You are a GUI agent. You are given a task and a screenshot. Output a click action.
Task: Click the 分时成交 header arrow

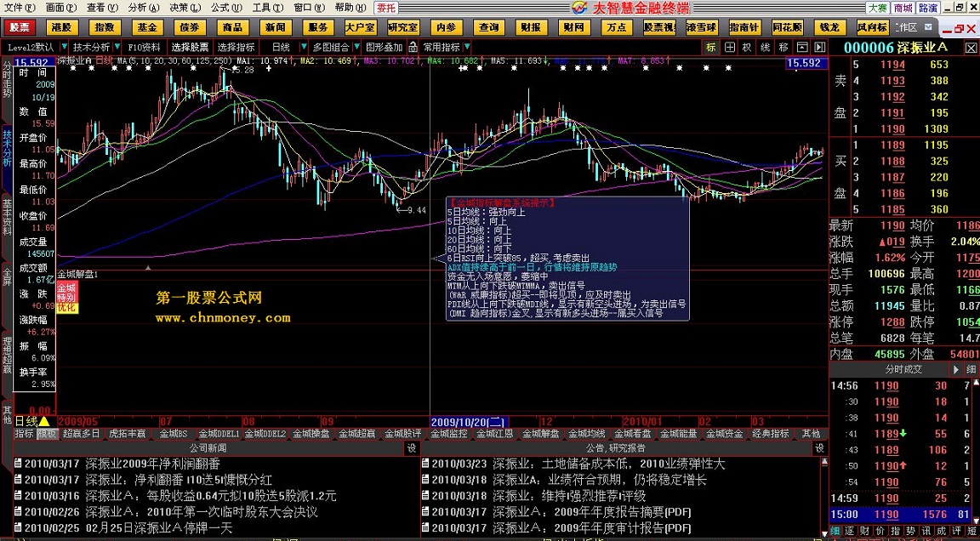point(955,369)
